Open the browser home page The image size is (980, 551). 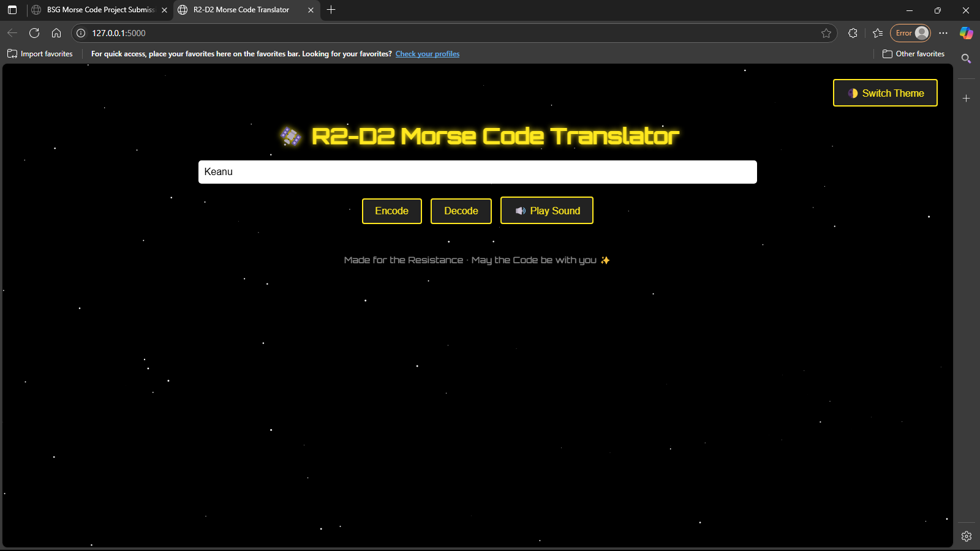tap(56, 33)
